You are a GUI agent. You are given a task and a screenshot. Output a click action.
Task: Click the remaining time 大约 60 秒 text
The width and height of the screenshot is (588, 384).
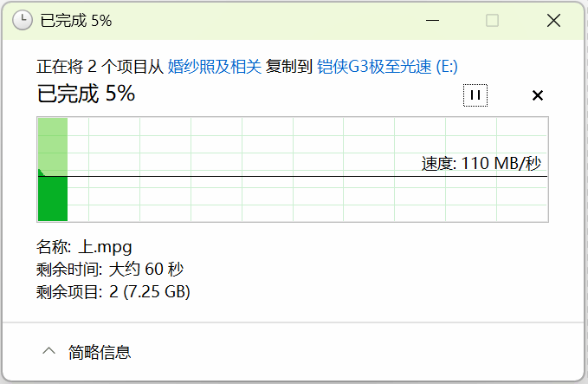(146, 270)
